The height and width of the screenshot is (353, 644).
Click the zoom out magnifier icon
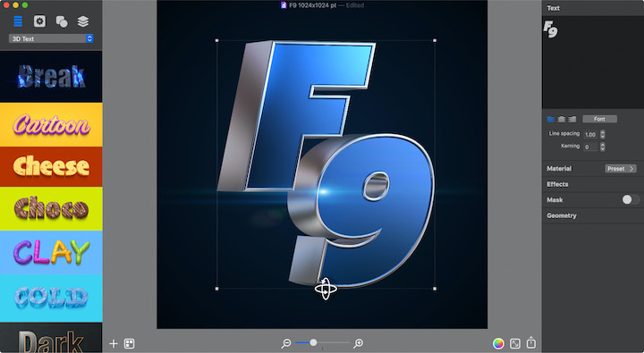coord(286,343)
